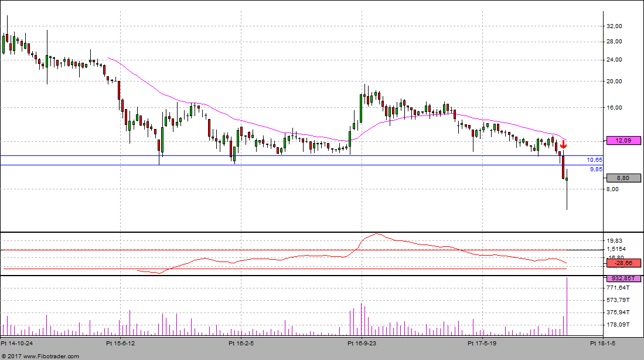Click the Pt 18-1-5 date label

click(x=602, y=343)
